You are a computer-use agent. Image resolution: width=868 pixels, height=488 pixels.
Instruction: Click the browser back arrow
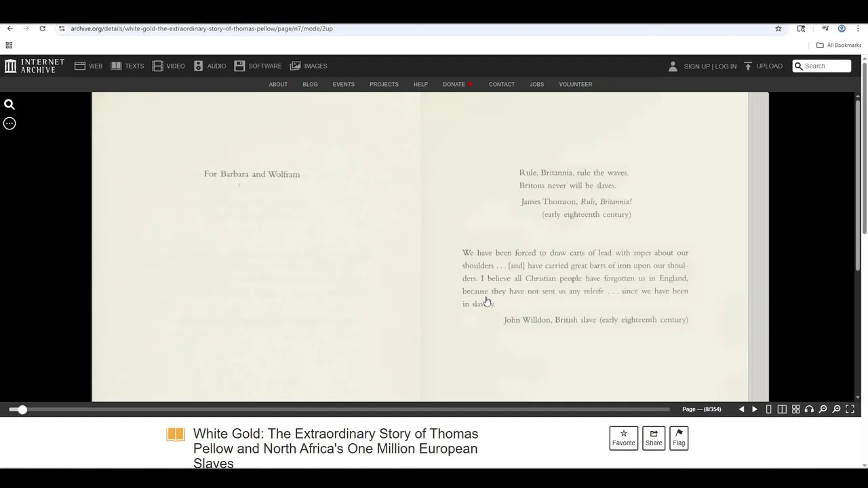pyautogui.click(x=9, y=28)
